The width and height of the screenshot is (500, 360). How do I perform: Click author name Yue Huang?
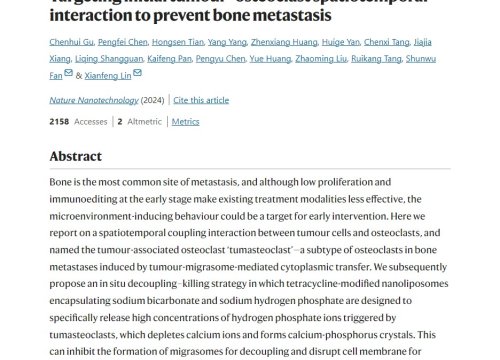point(270,59)
